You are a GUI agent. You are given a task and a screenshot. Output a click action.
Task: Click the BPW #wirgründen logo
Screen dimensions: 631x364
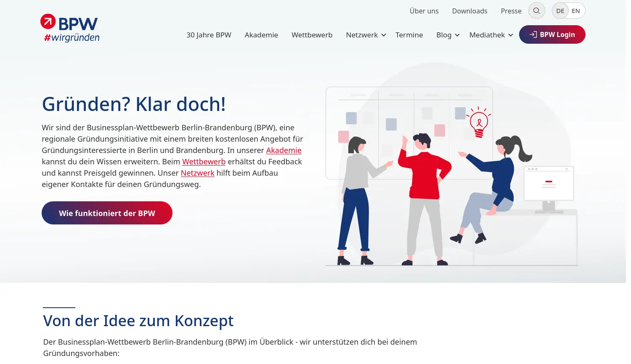coord(70,27)
